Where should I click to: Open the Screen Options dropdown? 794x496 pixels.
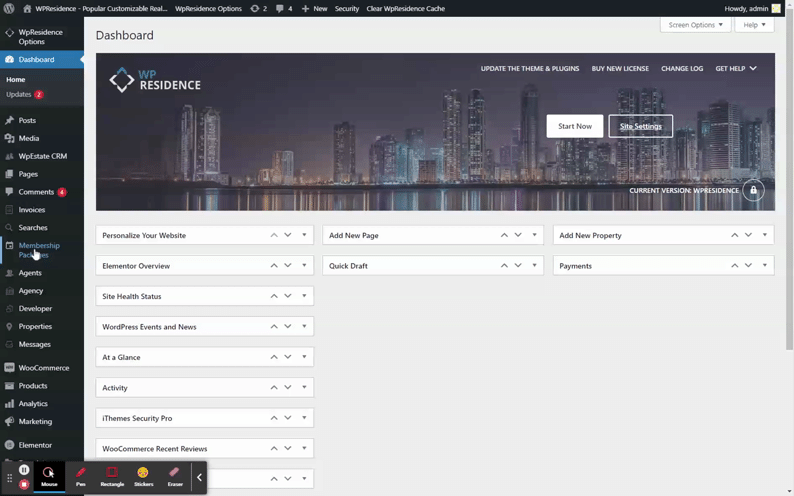click(696, 25)
